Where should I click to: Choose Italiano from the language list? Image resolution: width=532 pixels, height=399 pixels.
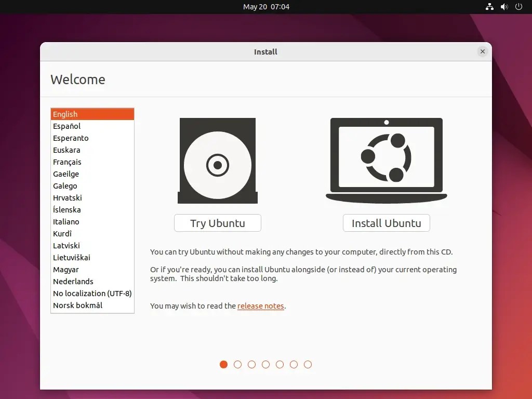[92, 221]
